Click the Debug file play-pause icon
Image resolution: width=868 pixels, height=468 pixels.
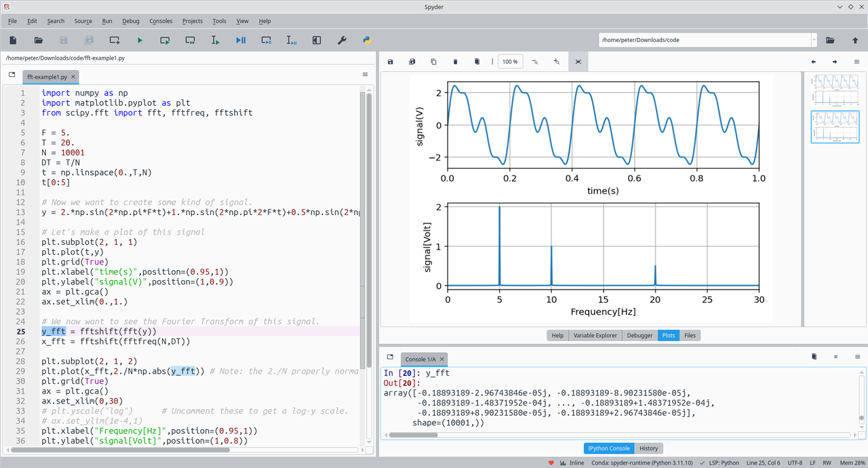pos(241,41)
